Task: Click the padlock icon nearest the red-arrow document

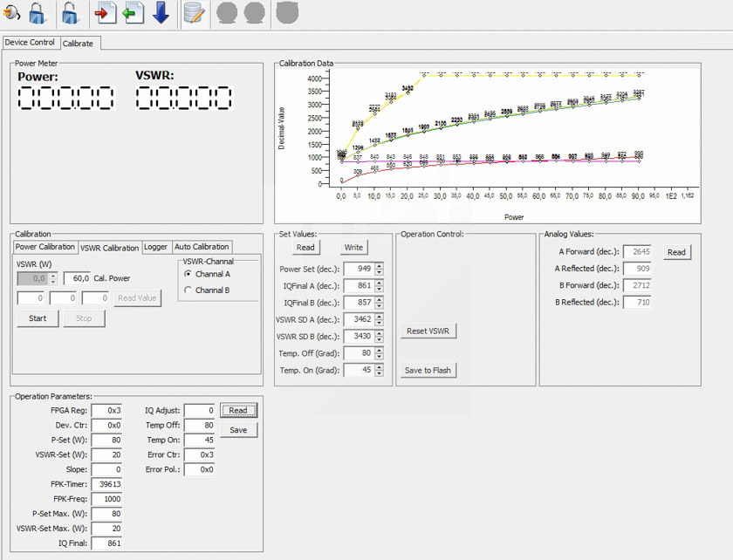Action: pyautogui.click(x=71, y=13)
